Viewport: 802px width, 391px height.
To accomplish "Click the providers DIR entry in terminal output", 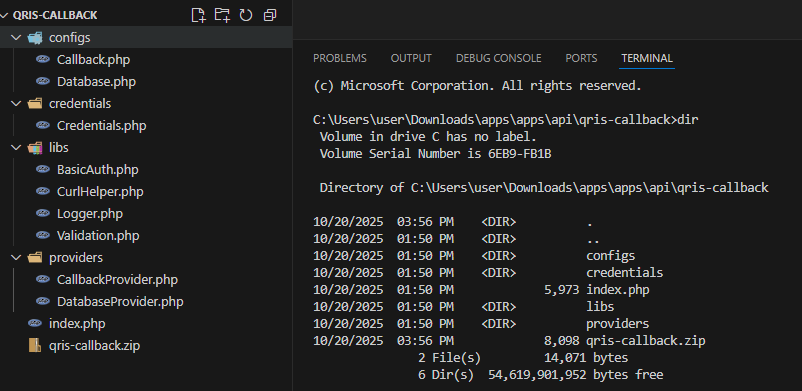I will 481,324.
